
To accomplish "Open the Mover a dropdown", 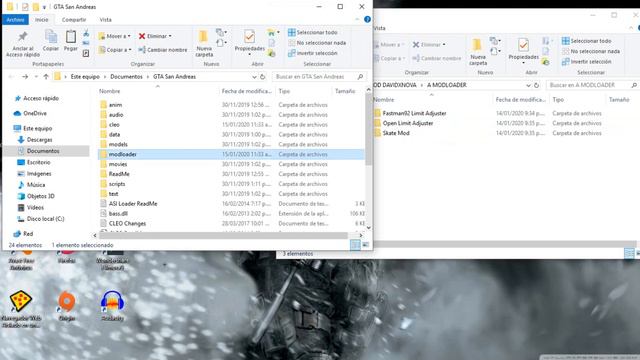I will click(x=114, y=36).
